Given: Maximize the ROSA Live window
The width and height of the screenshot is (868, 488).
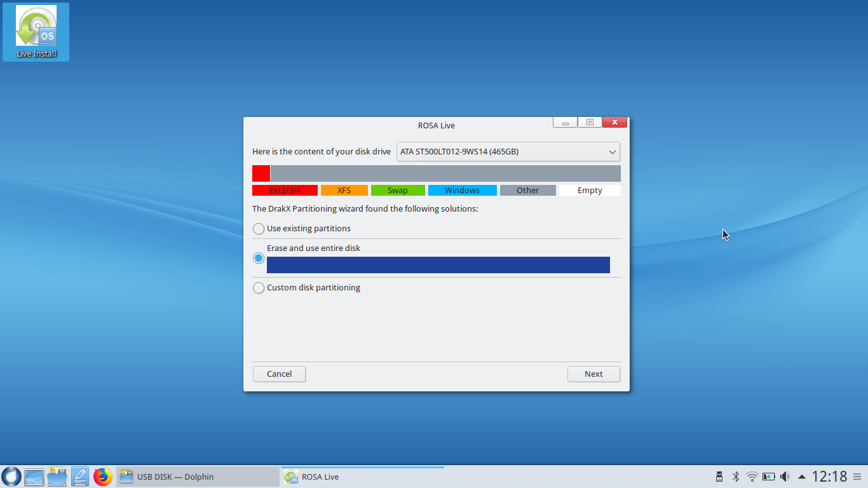Looking at the screenshot, I should 590,123.
